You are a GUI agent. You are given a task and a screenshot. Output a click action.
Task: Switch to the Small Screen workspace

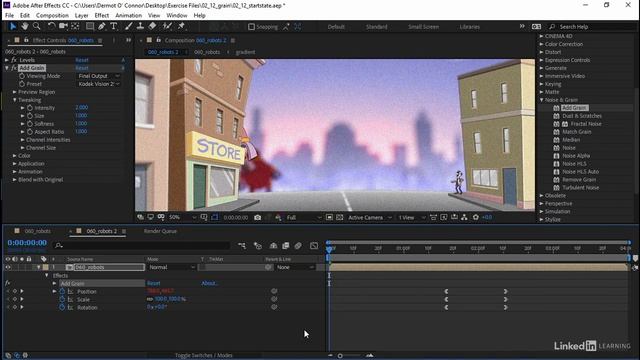[x=423, y=27]
